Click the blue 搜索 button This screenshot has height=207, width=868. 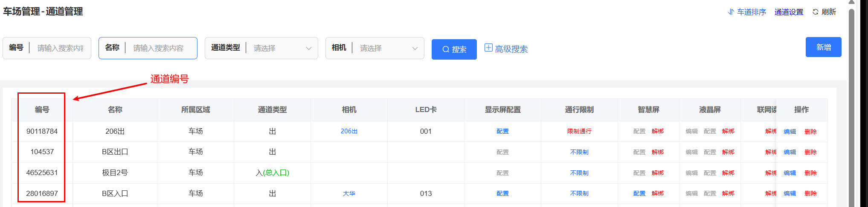(x=454, y=49)
